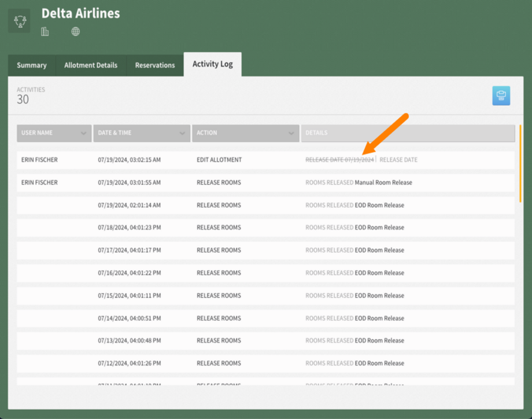Select timestamp 07/19/2024, 03:01:55 AM
This screenshot has width=532, height=419.
click(130, 183)
